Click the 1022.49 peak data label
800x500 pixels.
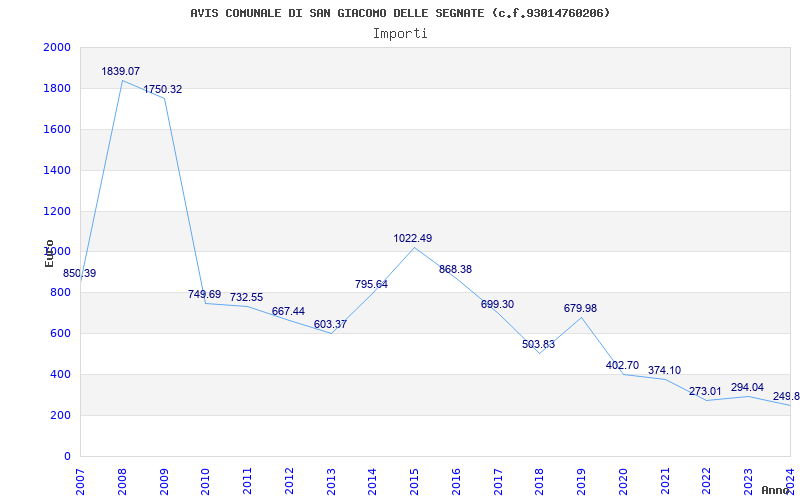413,238
